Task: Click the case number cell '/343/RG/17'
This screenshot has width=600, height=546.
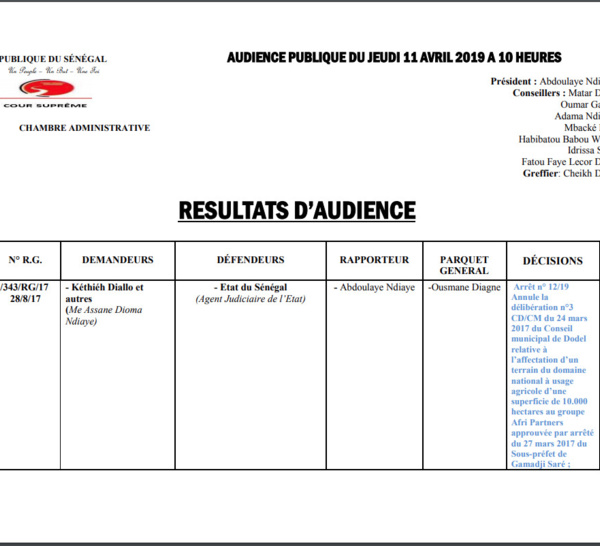Action: click(x=24, y=287)
